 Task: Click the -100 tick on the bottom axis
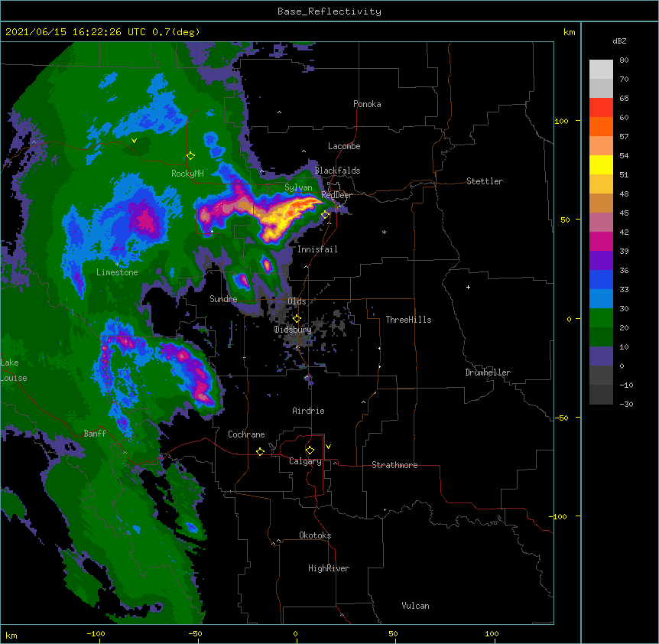pyautogui.click(x=96, y=634)
